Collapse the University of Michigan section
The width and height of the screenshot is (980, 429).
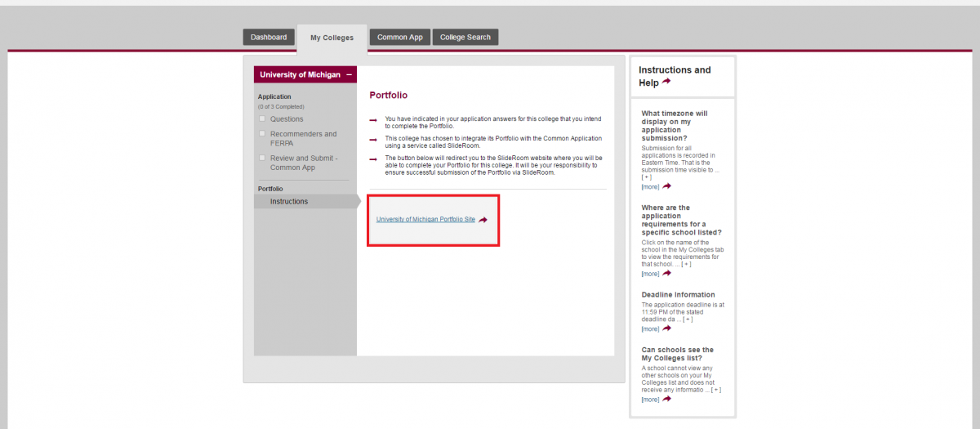350,74
